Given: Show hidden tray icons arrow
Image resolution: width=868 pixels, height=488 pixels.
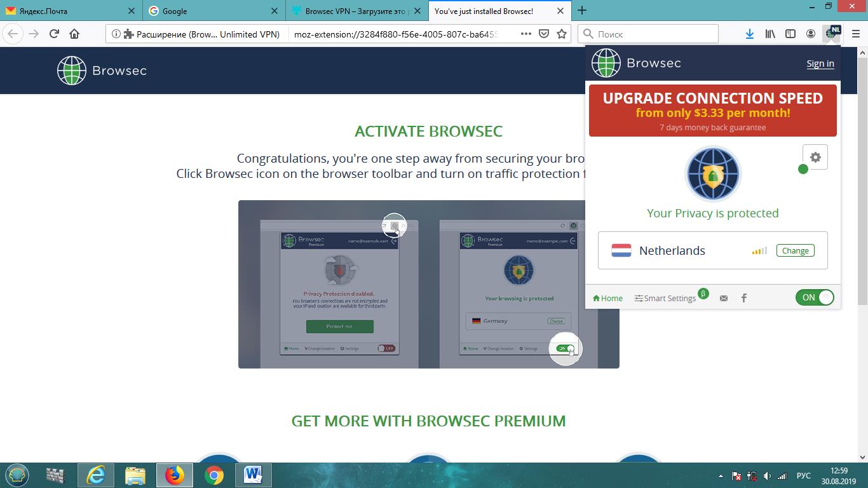Looking at the screenshot, I should pos(721,476).
